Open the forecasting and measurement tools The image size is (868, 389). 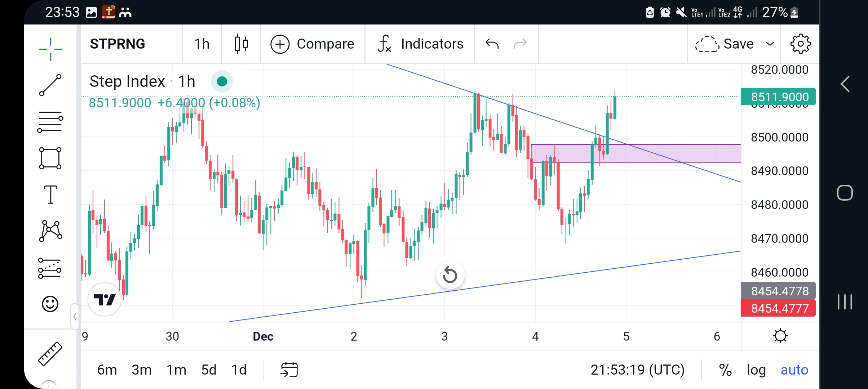pyautogui.click(x=50, y=268)
